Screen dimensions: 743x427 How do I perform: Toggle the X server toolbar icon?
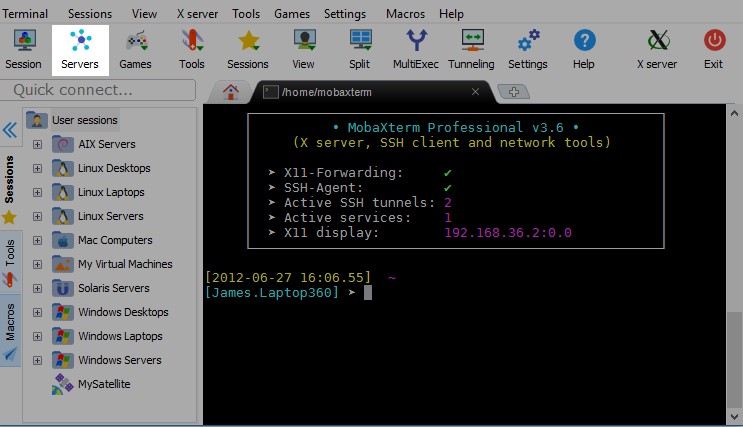657,50
